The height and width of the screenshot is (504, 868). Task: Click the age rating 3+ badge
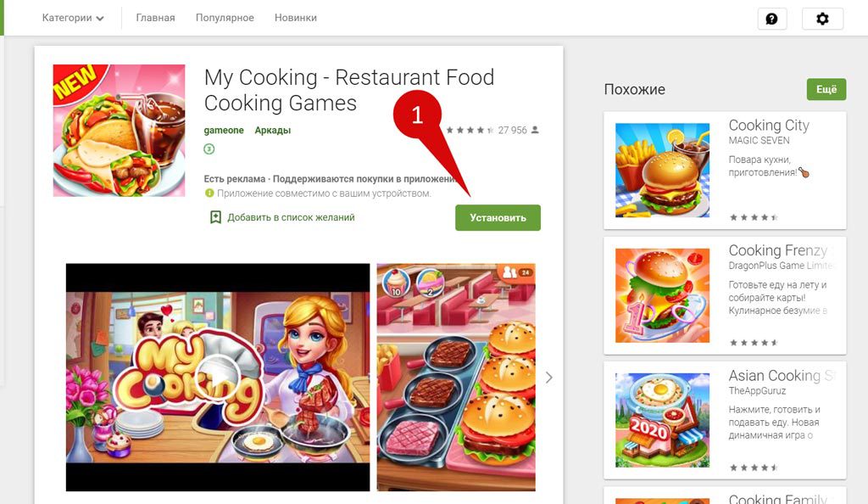click(x=209, y=149)
